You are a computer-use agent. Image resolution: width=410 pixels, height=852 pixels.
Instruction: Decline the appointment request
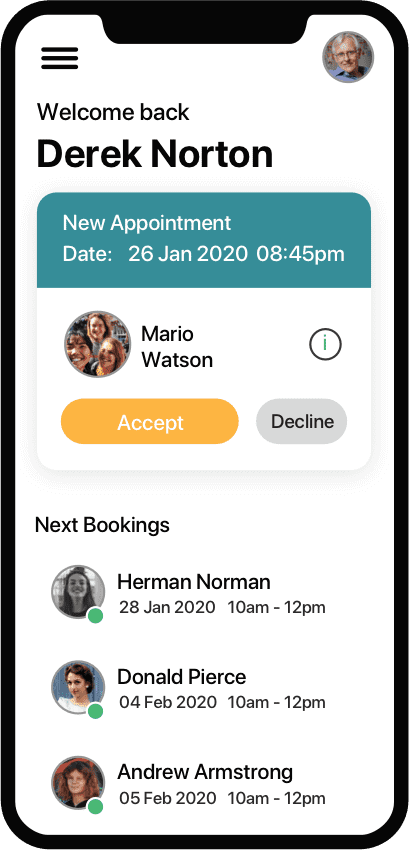pyautogui.click(x=302, y=421)
